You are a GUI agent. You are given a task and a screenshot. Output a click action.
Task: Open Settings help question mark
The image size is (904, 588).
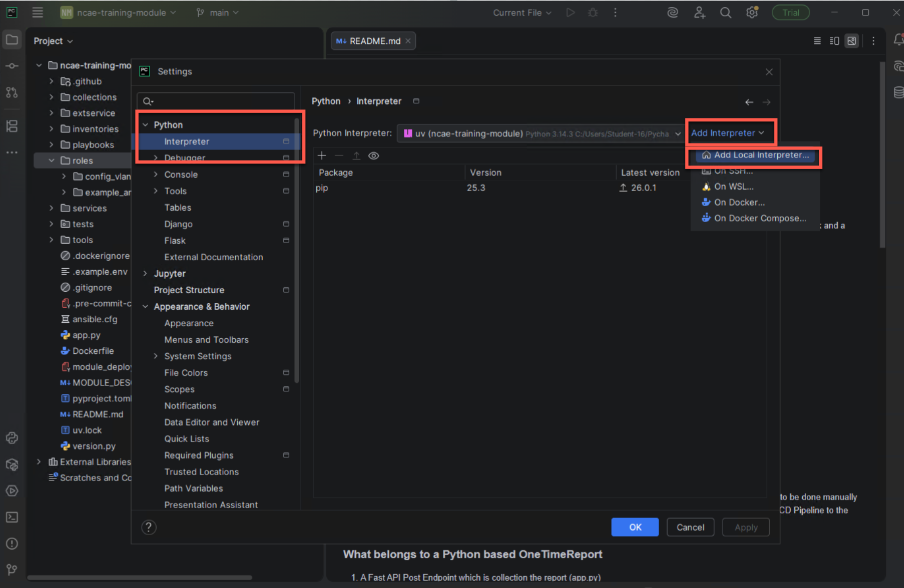tap(149, 527)
